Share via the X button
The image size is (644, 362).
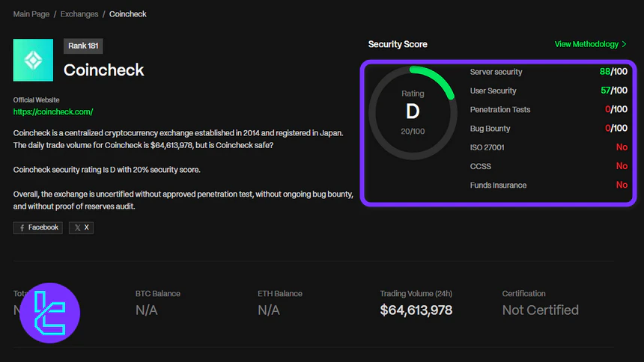pyautogui.click(x=82, y=227)
